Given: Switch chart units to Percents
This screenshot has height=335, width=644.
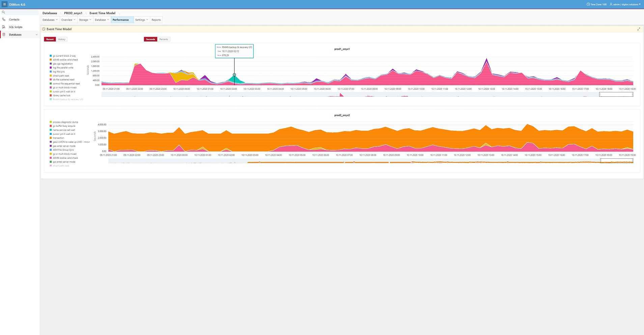Looking at the screenshot, I should (x=164, y=39).
